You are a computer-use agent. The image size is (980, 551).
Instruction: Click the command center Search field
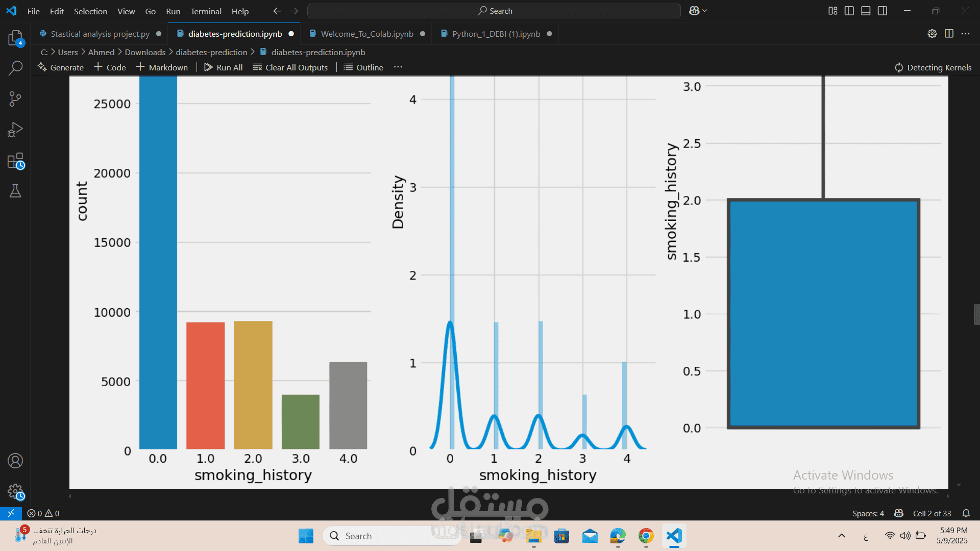point(494,11)
